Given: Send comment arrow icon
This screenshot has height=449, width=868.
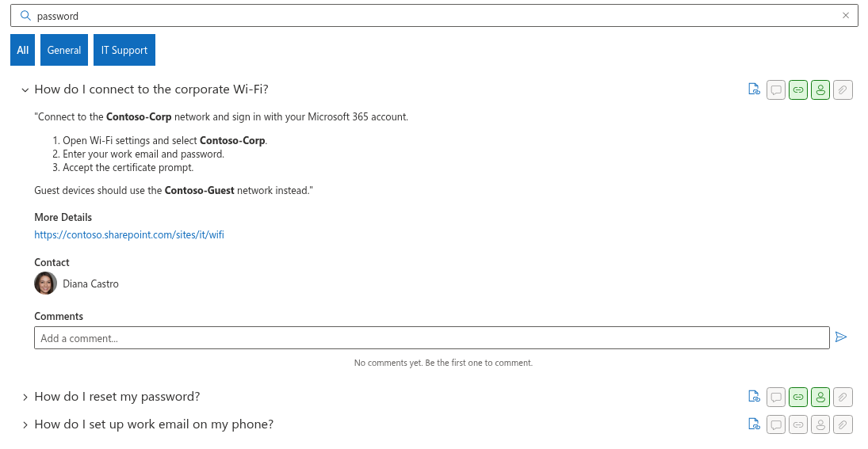Looking at the screenshot, I should point(841,337).
